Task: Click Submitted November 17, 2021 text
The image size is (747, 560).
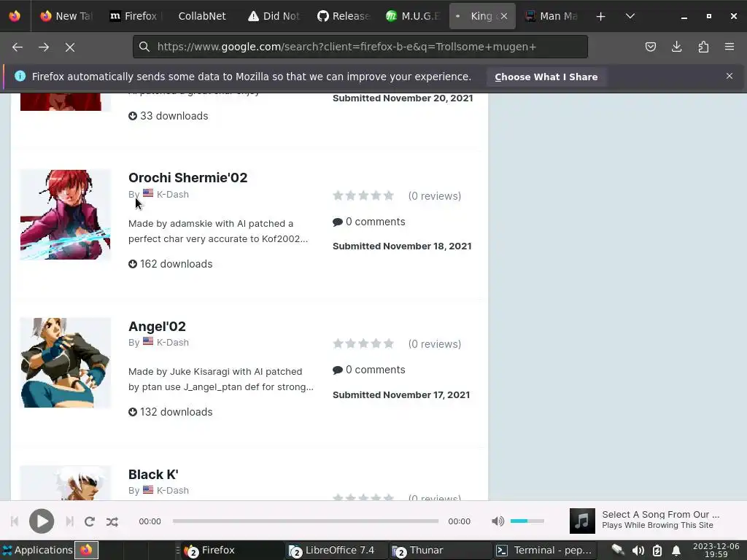Action: [x=401, y=394]
